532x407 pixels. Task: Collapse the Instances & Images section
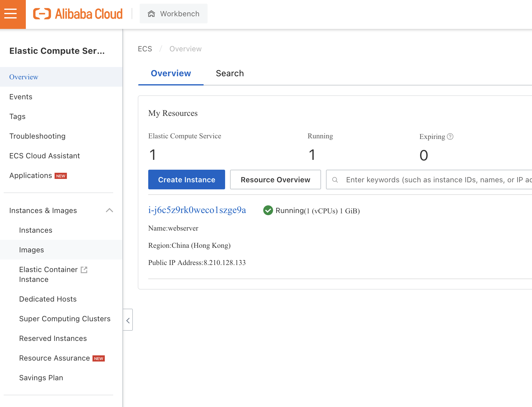109,211
